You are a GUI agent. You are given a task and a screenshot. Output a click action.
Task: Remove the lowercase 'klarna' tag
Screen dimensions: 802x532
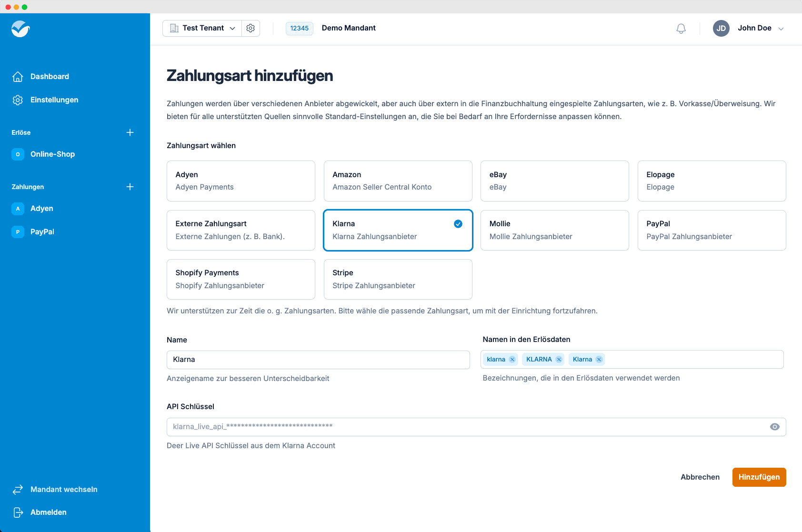pos(512,360)
